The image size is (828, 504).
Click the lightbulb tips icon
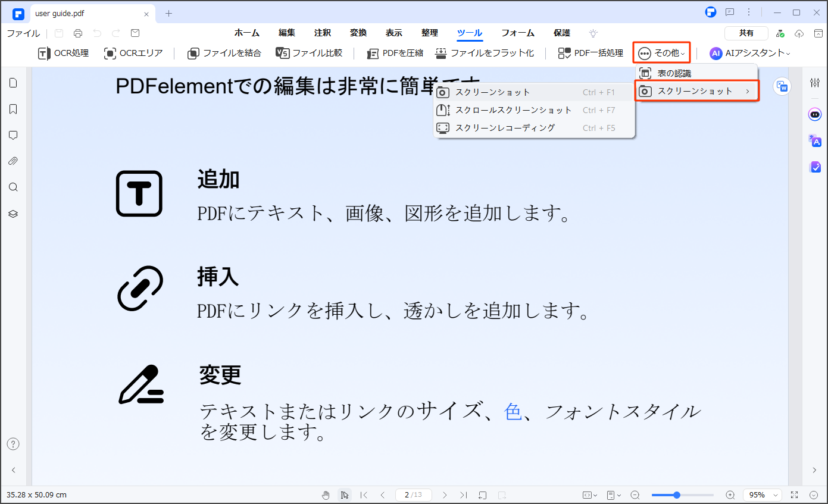pos(593,33)
